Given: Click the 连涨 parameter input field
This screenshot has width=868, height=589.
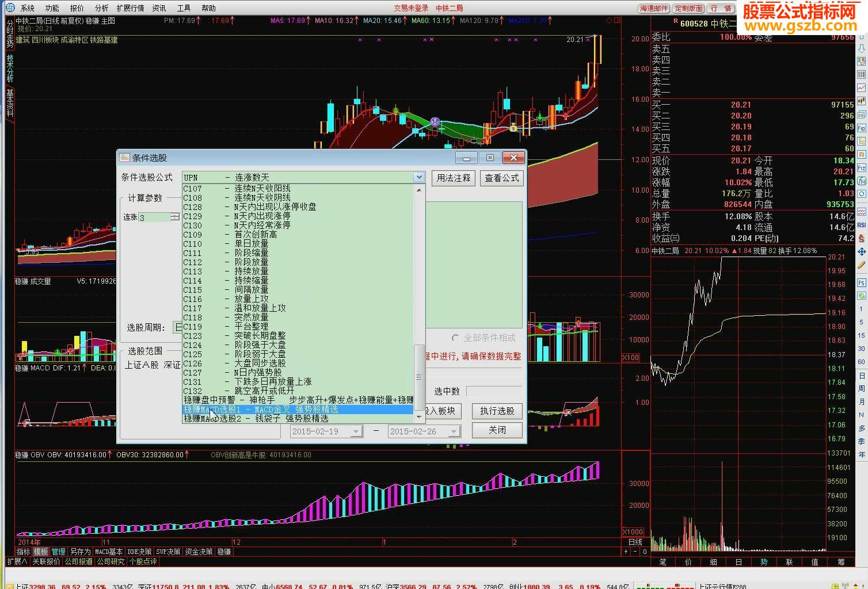Looking at the screenshot, I should [x=154, y=217].
